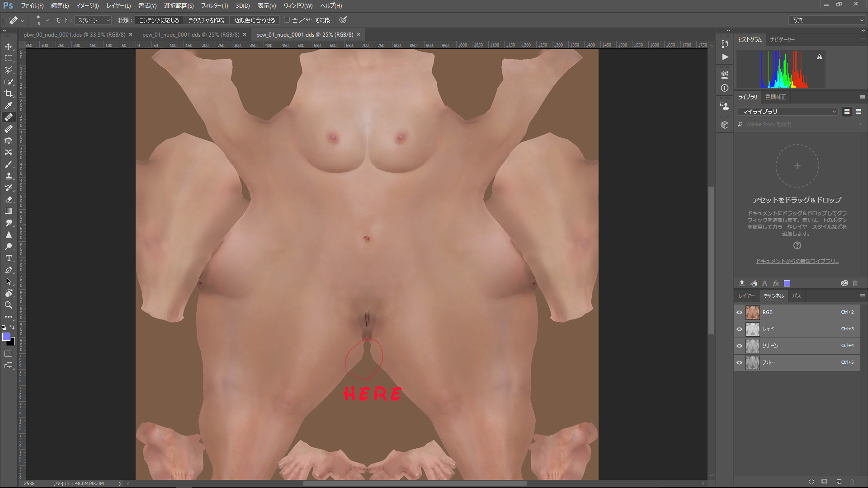The width and height of the screenshot is (868, 488).
Task: Select the Polygonal Lasso tool
Action: 9,70
